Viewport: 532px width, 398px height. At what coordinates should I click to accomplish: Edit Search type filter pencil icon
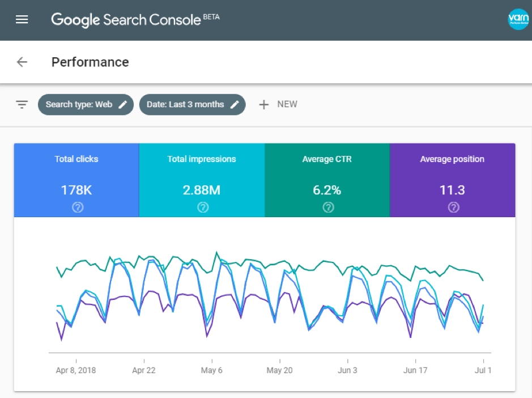tap(123, 104)
